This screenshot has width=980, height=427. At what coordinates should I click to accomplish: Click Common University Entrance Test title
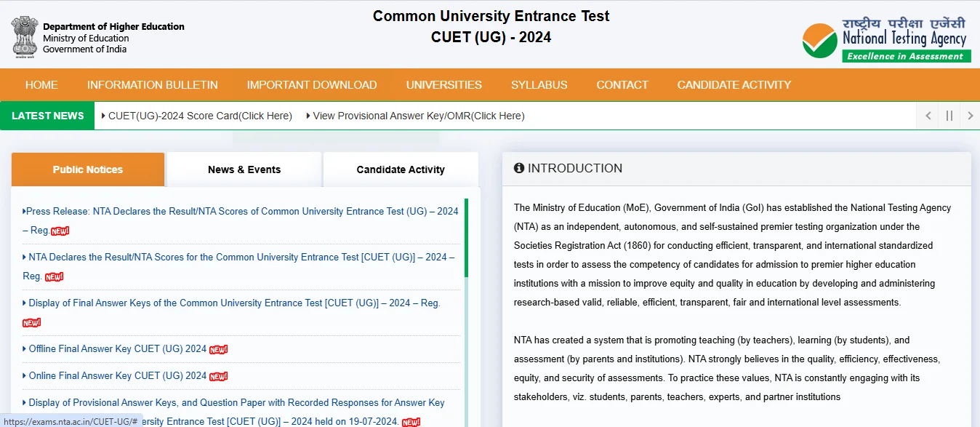pyautogui.click(x=491, y=16)
